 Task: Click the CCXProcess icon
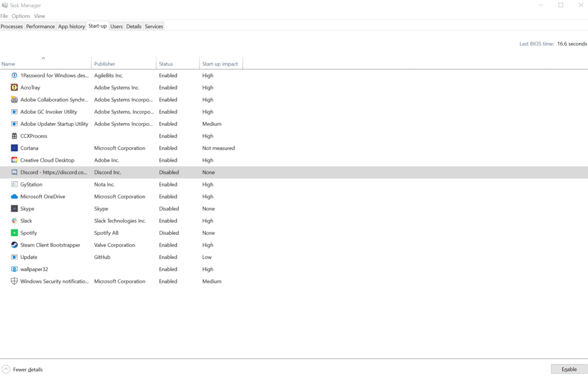[14, 136]
